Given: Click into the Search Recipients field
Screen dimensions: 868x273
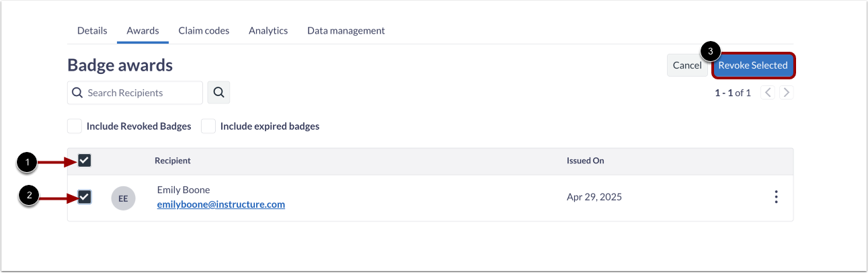Looking at the screenshot, I should [143, 93].
